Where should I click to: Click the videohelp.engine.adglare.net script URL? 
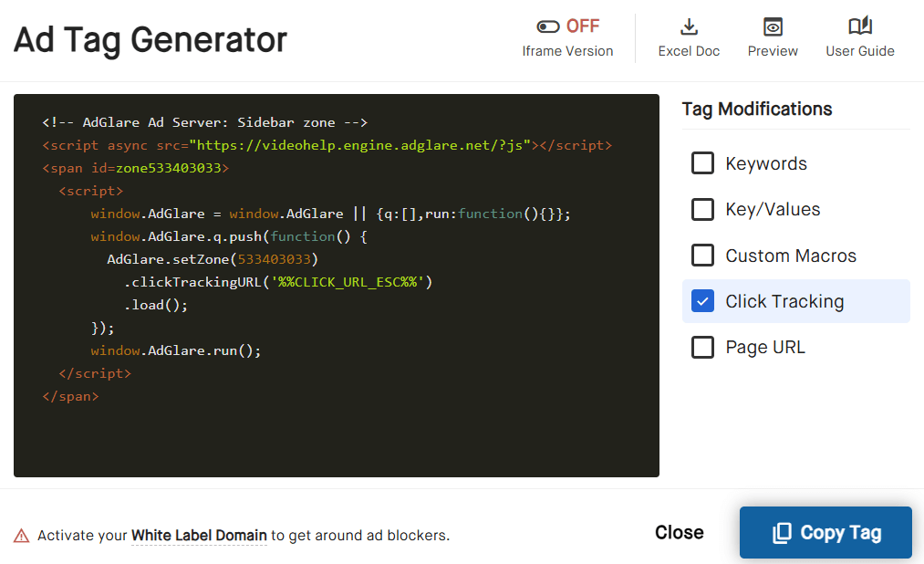point(363,145)
